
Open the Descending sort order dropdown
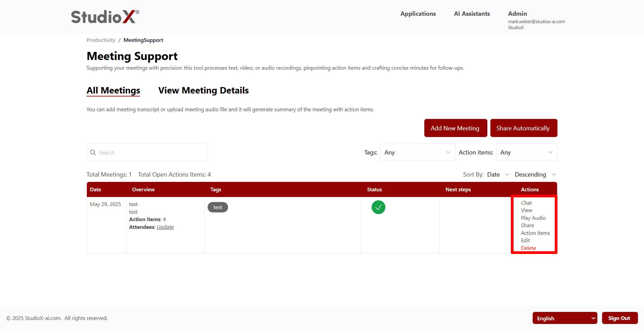[x=534, y=174]
